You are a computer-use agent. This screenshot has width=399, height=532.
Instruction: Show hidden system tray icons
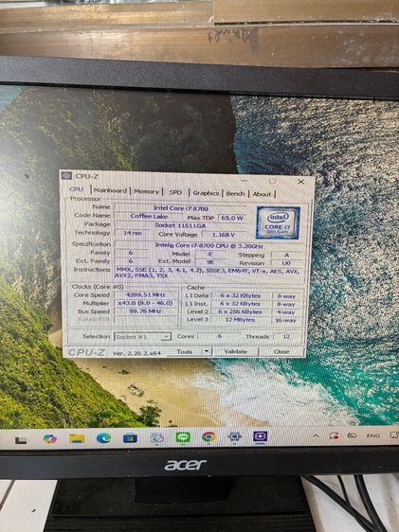coord(316,435)
